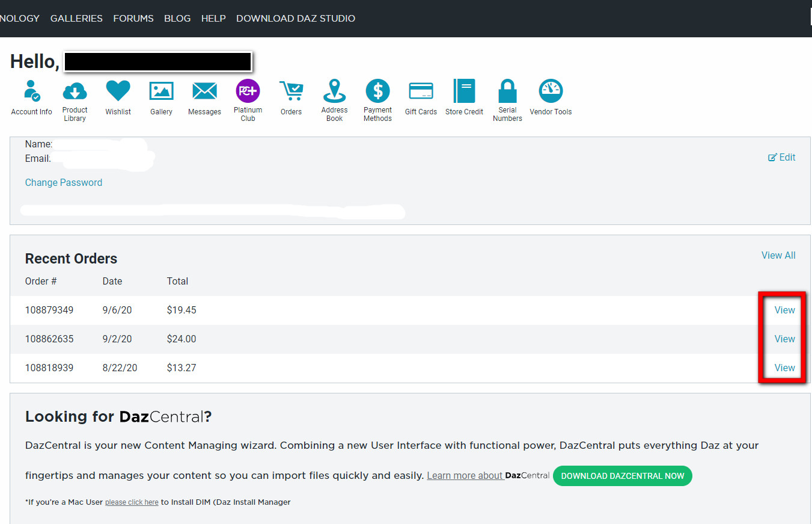Image resolution: width=812 pixels, height=524 pixels.
Task: Open the Product Library cloud icon
Action: click(75, 91)
